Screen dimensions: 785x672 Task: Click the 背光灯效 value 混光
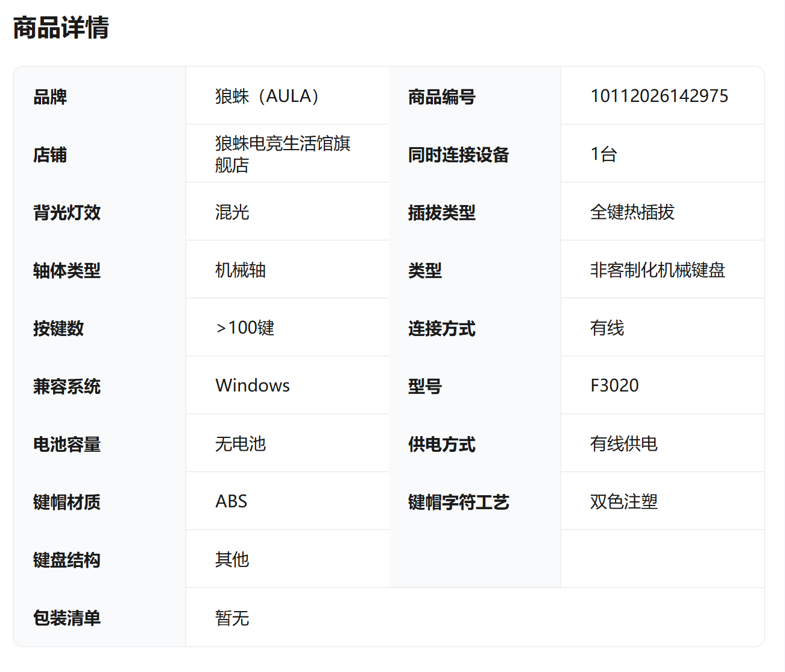coord(232,212)
